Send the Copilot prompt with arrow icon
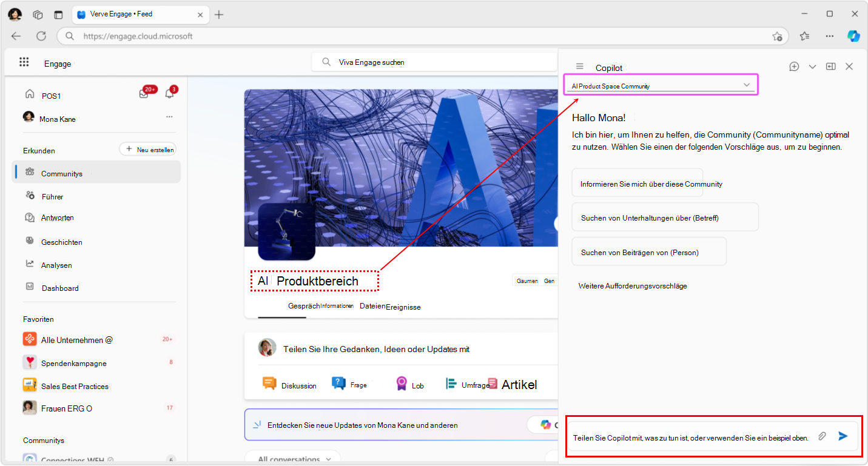Viewport: 868px width, 466px height. click(843, 436)
